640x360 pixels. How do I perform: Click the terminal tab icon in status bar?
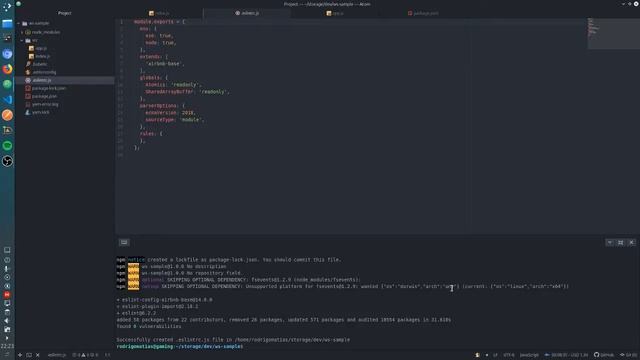29,355
